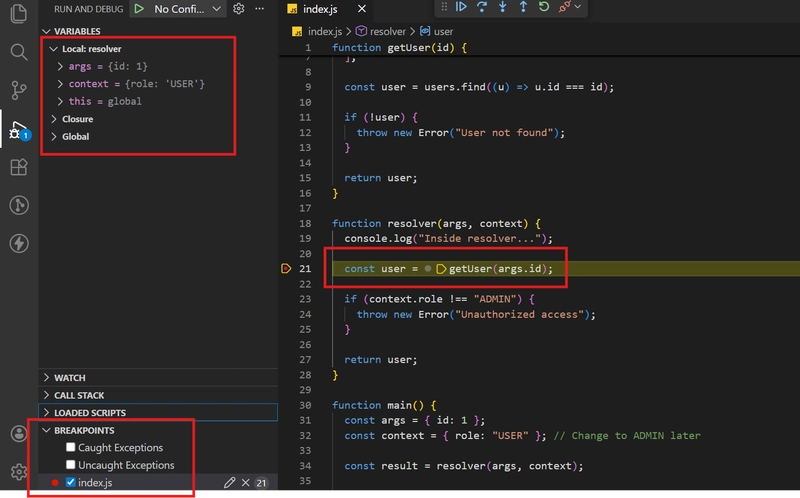Expand the context variable
Viewport: 800px width, 498px height.
point(60,84)
